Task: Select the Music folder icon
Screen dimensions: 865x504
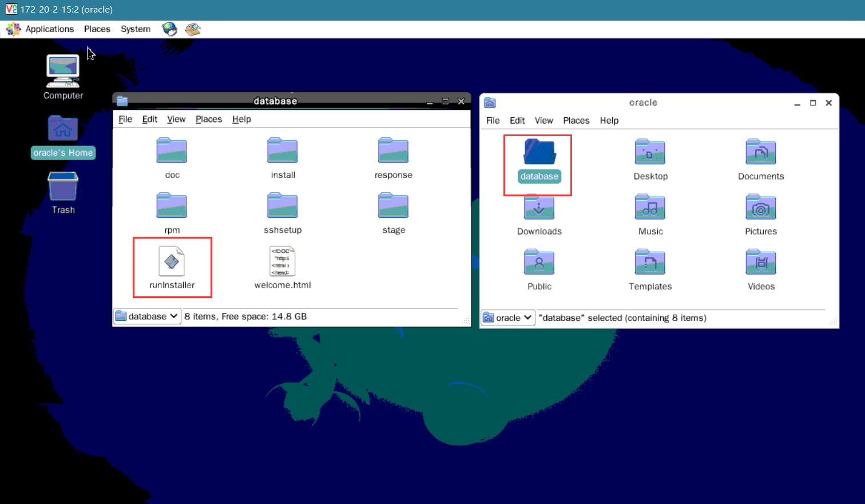Action: (x=650, y=207)
